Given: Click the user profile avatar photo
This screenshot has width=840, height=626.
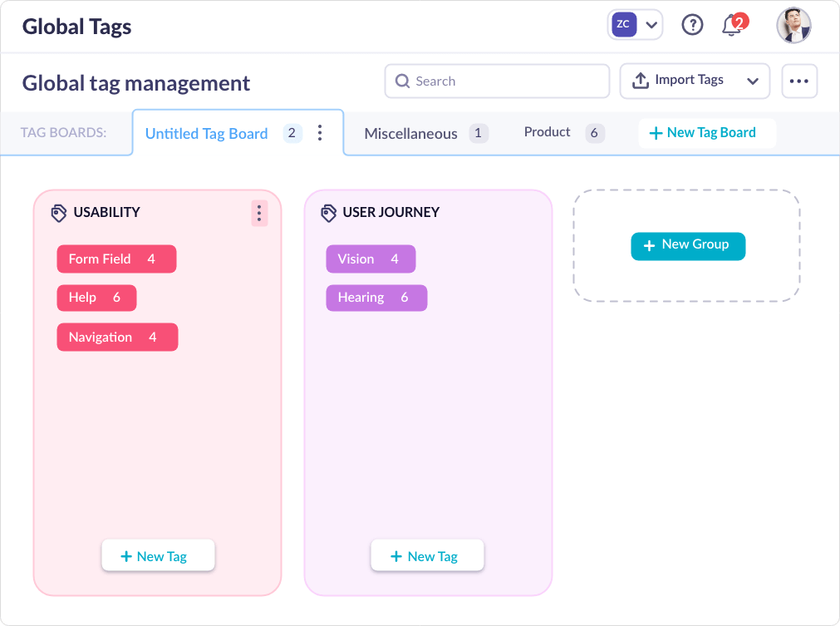Looking at the screenshot, I should (793, 26).
